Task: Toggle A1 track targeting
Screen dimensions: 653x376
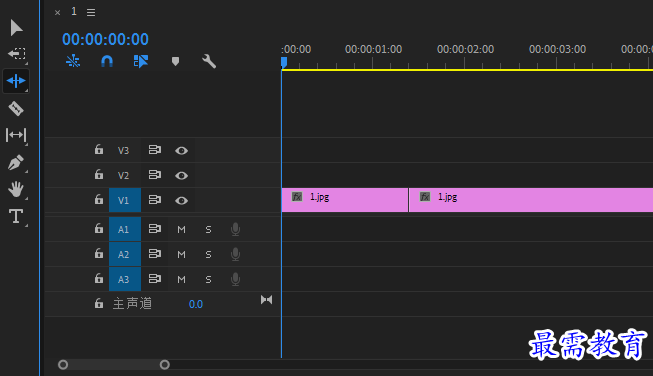Action: (125, 229)
